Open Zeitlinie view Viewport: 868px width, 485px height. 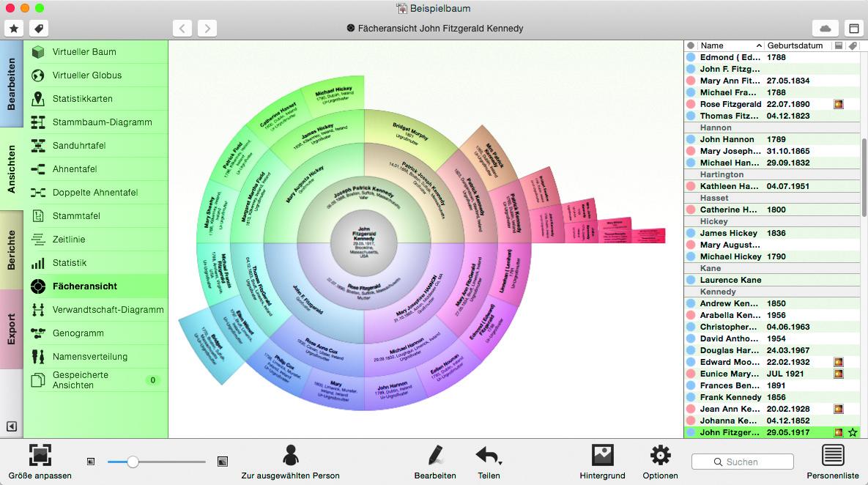(96, 239)
